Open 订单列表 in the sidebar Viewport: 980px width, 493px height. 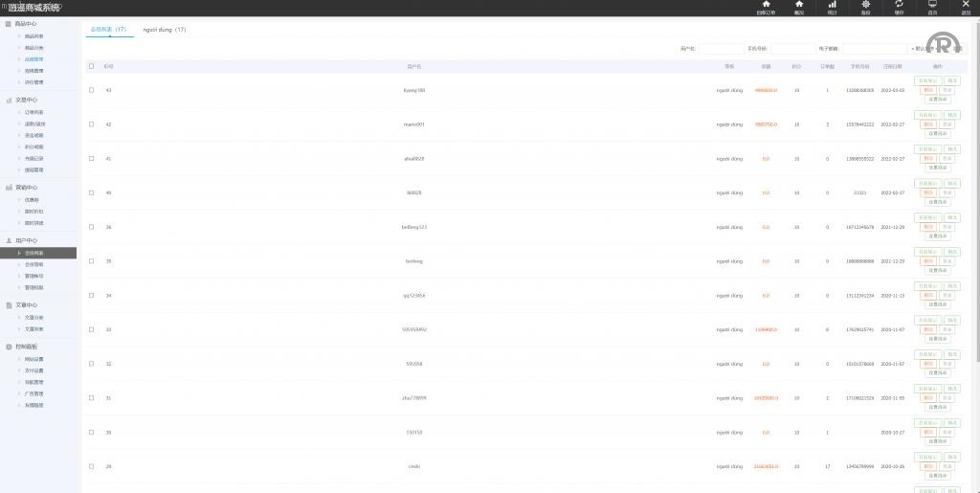(33, 112)
